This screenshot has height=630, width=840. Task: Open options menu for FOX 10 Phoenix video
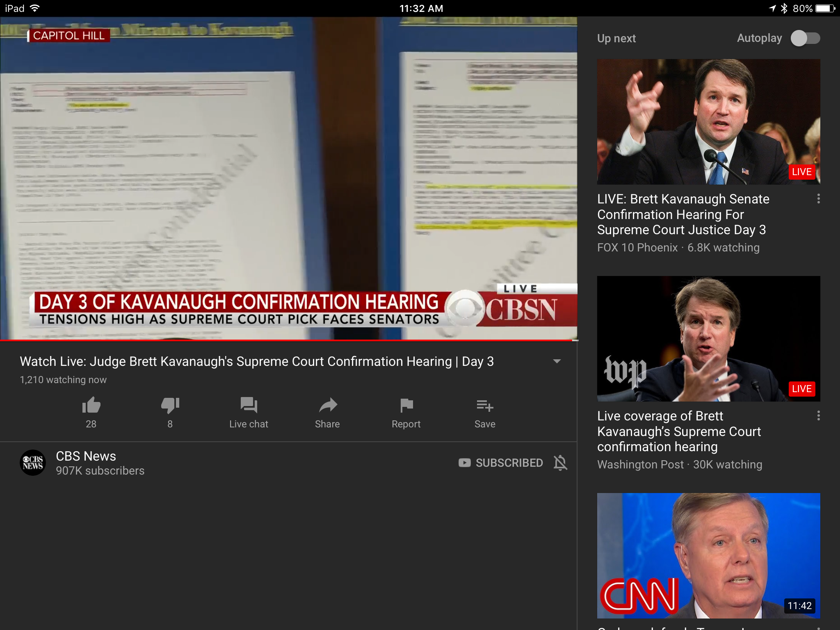(x=818, y=199)
